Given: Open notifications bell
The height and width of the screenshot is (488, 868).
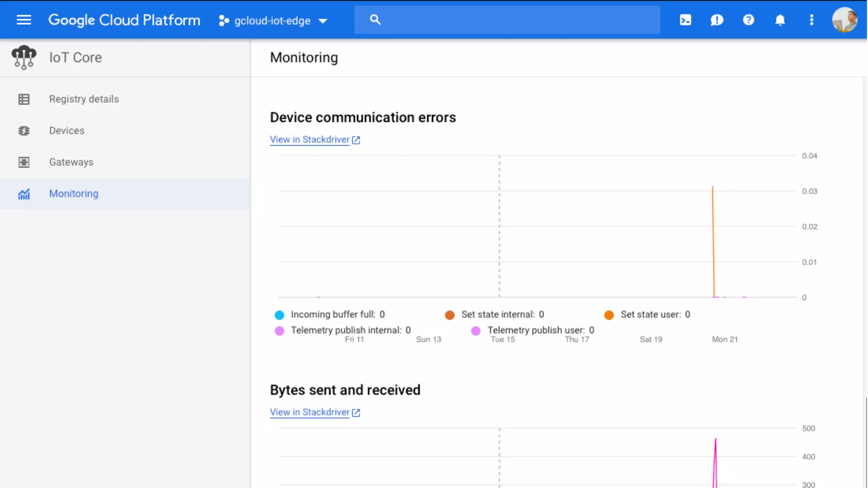Looking at the screenshot, I should point(780,20).
